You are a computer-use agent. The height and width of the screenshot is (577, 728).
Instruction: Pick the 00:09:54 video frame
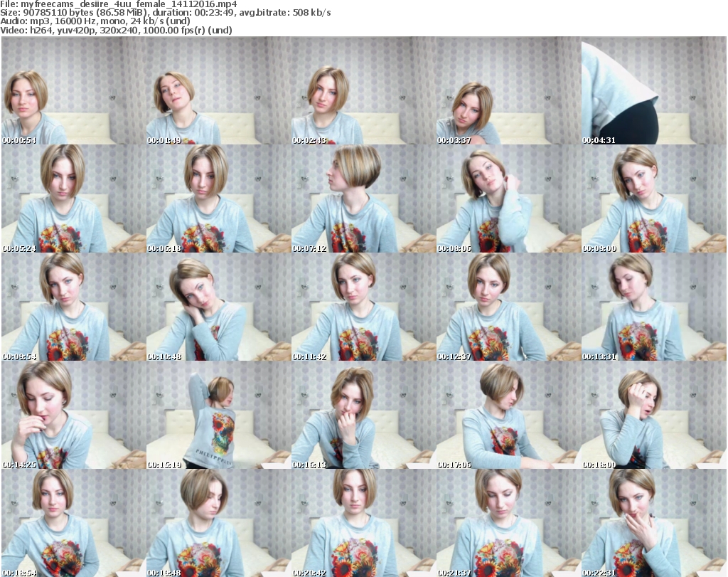[74, 307]
